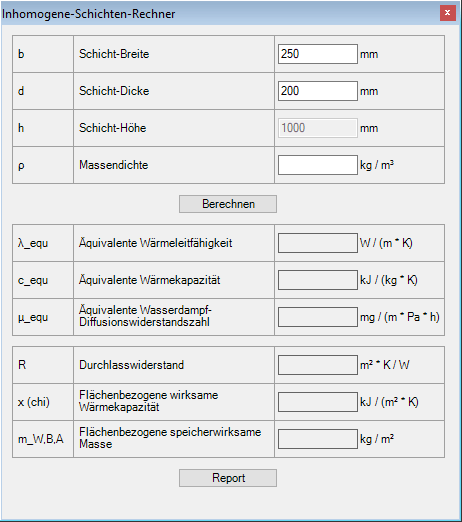Click 'Flächenbezogene speicherwirksame Masse' label
The image size is (462, 522).
coord(170,438)
